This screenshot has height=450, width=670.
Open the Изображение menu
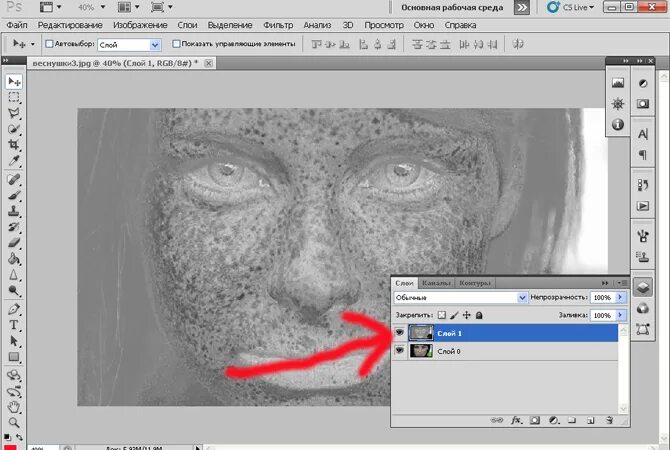click(x=140, y=25)
